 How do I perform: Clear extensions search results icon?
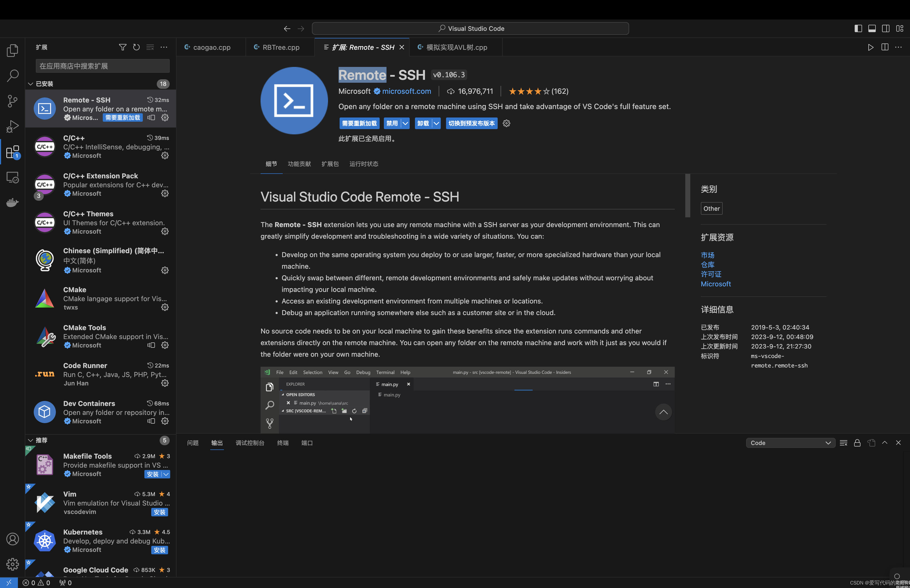click(150, 47)
